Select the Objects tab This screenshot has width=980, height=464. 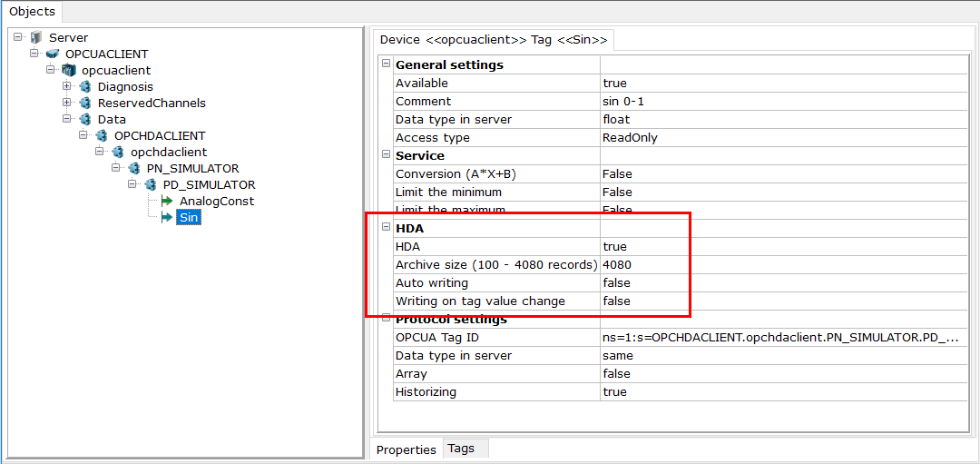coord(32,11)
